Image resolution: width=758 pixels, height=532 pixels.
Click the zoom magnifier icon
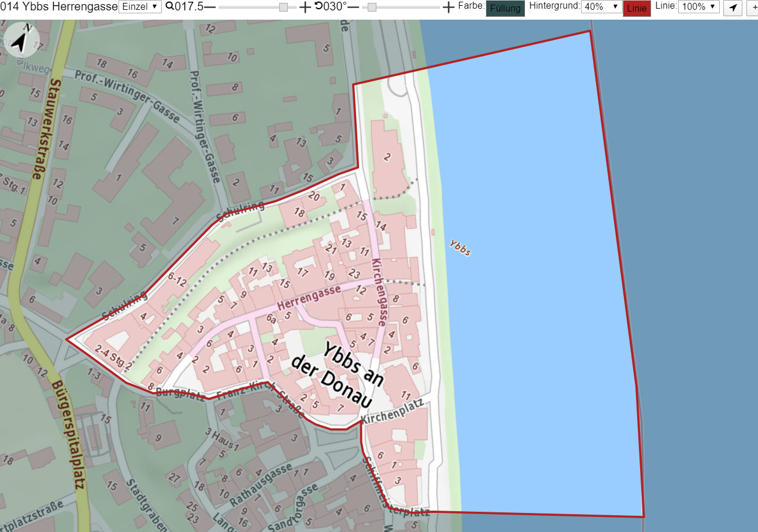[169, 6]
